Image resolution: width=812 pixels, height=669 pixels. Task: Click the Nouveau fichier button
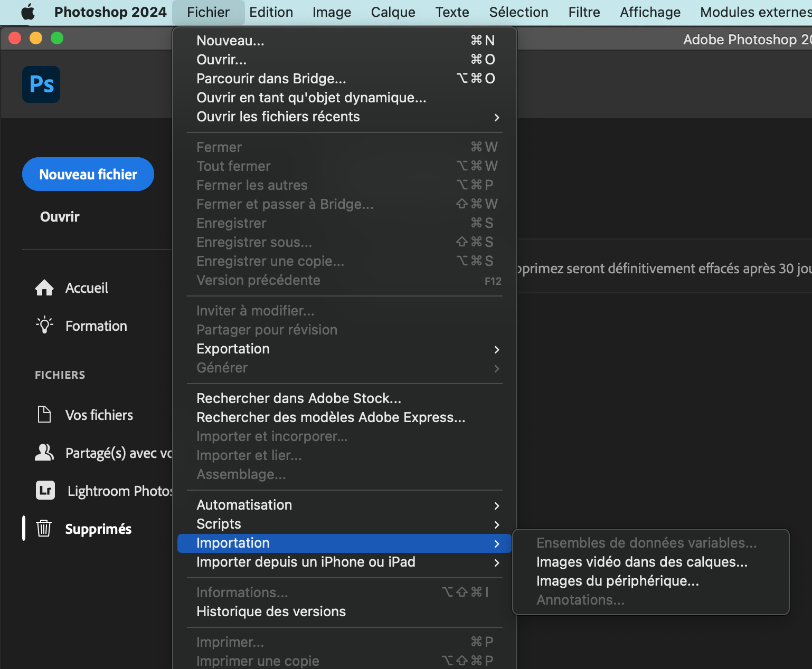click(x=88, y=174)
